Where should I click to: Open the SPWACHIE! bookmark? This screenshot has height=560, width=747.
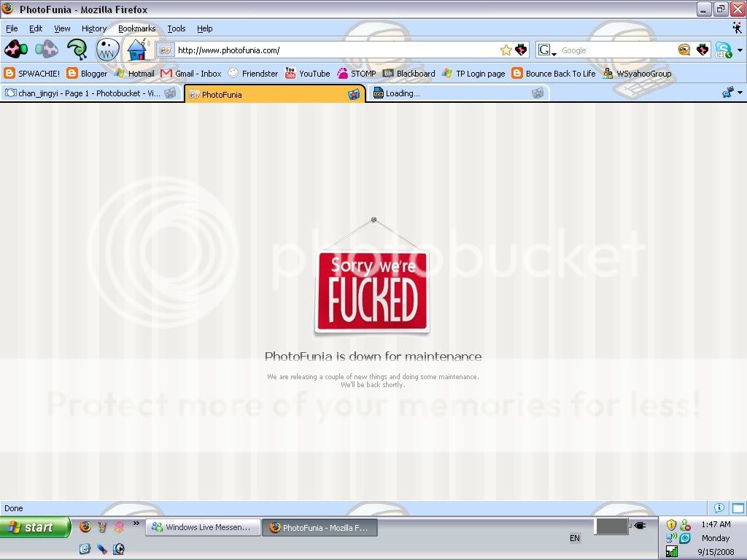tap(32, 74)
